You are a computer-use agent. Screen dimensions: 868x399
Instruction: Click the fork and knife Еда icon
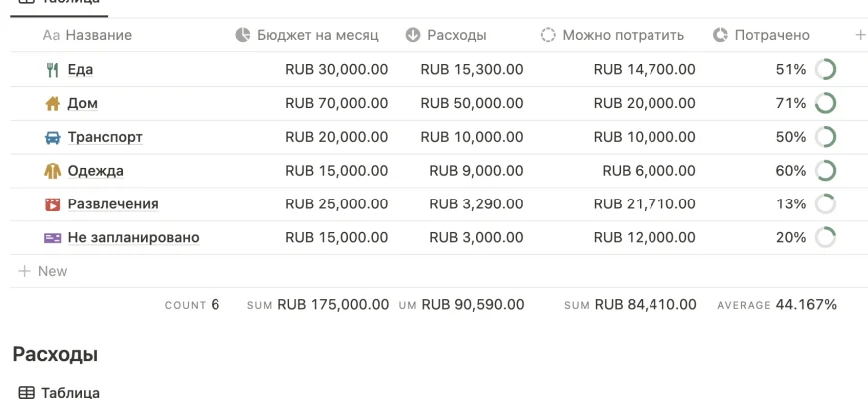(53, 70)
